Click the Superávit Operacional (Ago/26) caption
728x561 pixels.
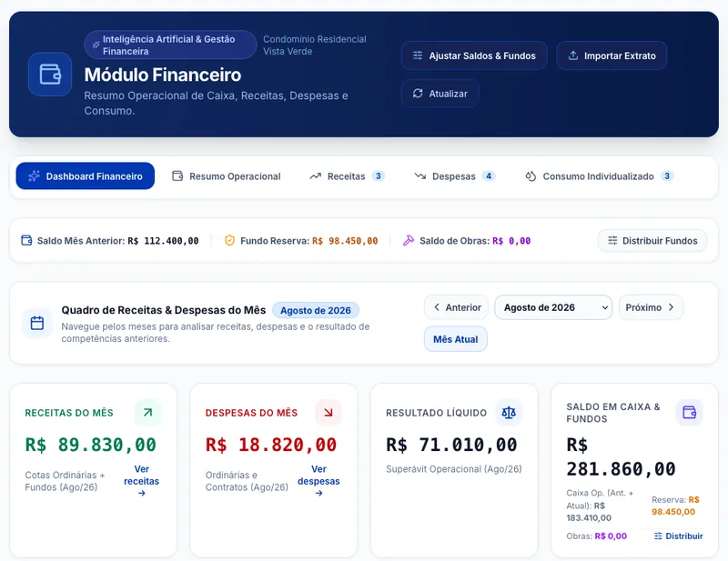tap(453, 468)
